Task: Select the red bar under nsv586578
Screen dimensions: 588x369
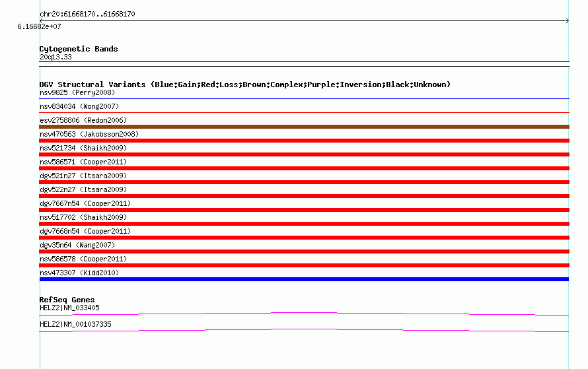Action: (304, 265)
